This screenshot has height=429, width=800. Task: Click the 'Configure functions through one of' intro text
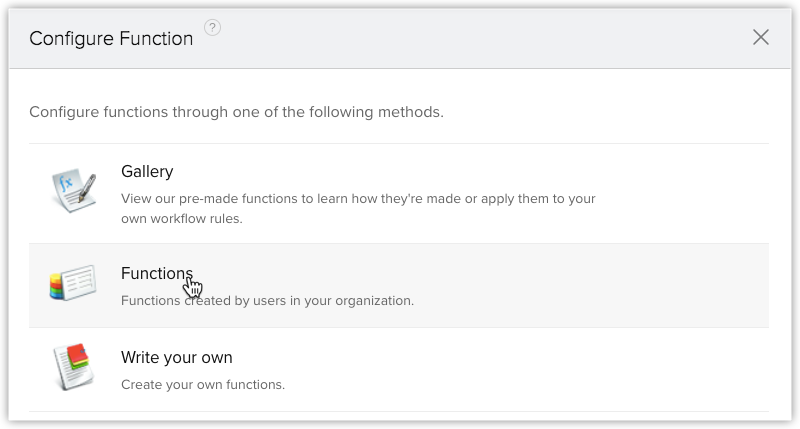236,112
